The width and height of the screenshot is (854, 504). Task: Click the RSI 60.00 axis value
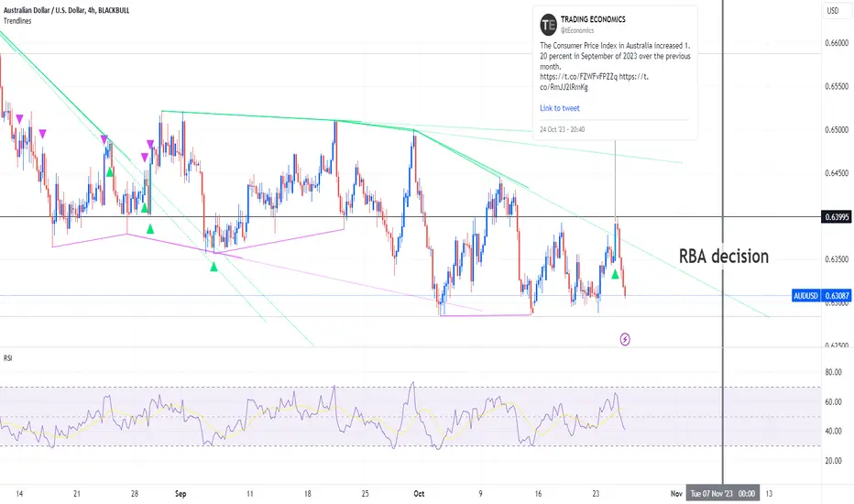[x=833, y=402]
